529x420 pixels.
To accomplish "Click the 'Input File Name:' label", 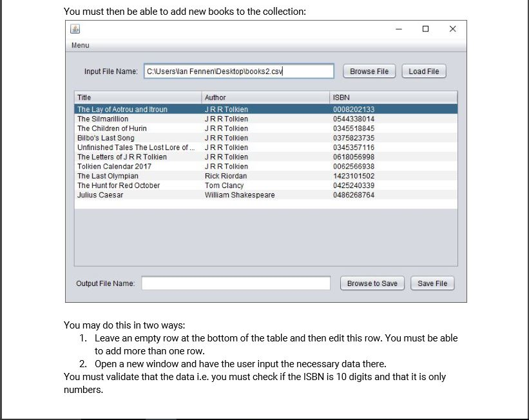I will (111, 71).
